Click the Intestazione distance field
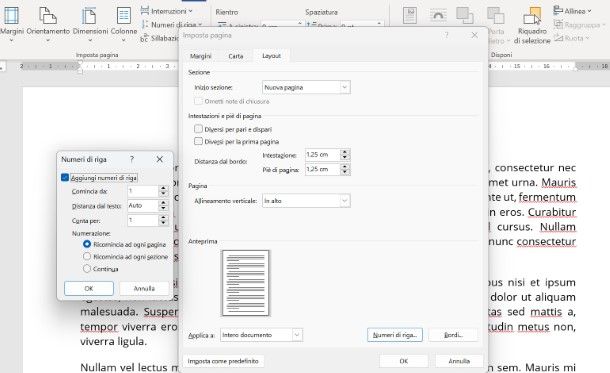 [322, 155]
